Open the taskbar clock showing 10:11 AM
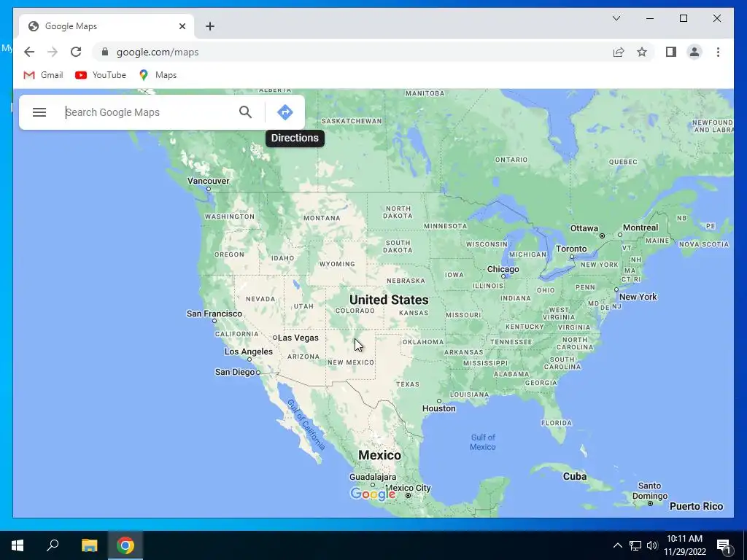Image resolution: width=747 pixels, height=560 pixels. pyautogui.click(x=684, y=545)
